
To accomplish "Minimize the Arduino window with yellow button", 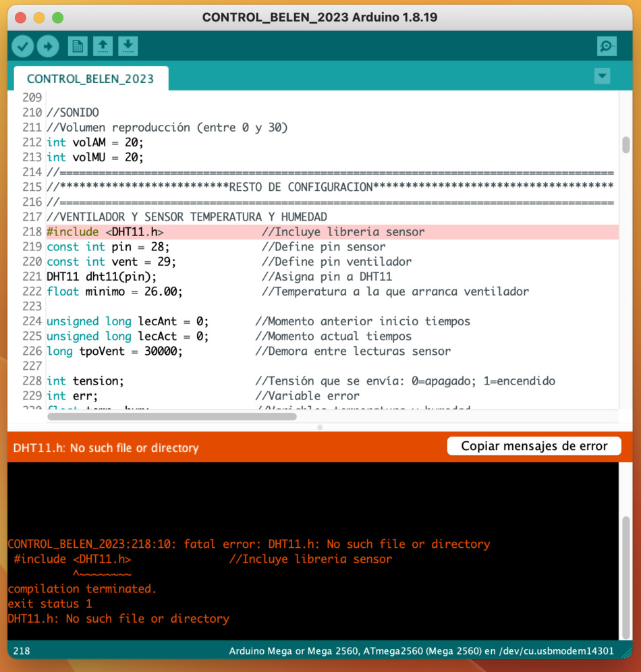I will click(39, 18).
